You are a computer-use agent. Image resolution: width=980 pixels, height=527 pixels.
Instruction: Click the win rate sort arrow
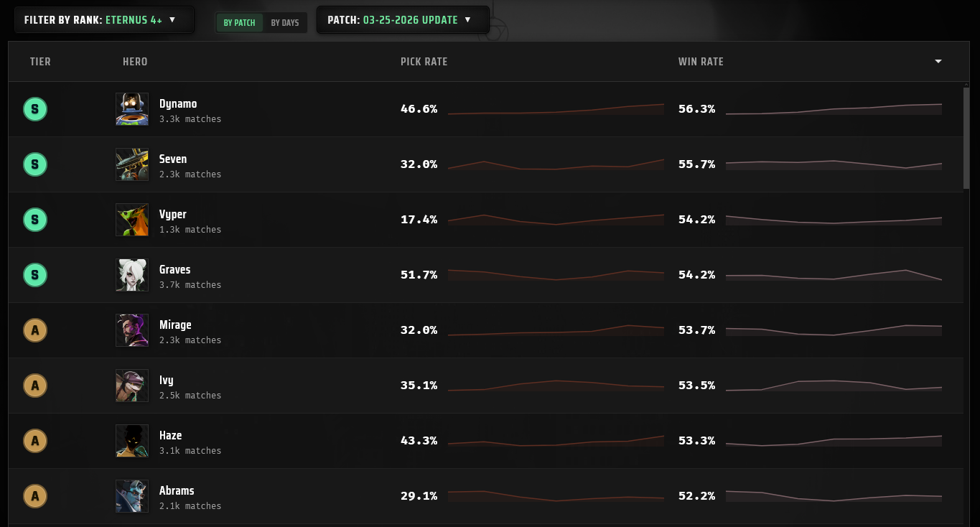coord(938,62)
